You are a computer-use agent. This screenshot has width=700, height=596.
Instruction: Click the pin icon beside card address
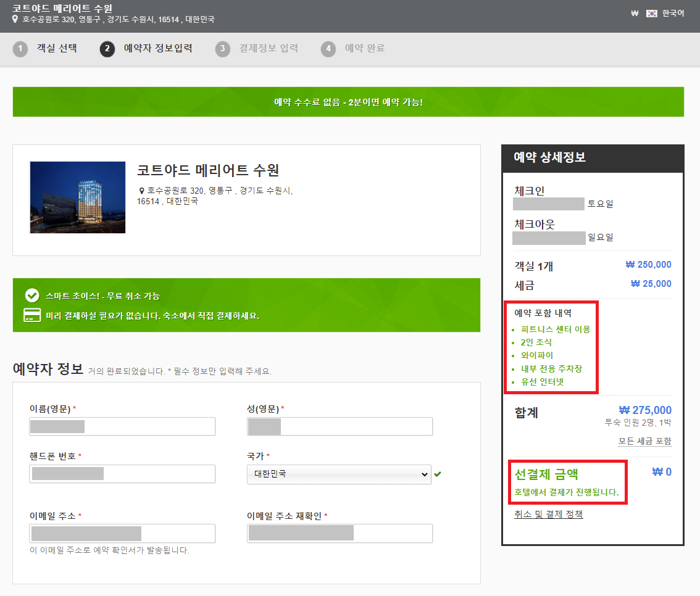pos(141,191)
